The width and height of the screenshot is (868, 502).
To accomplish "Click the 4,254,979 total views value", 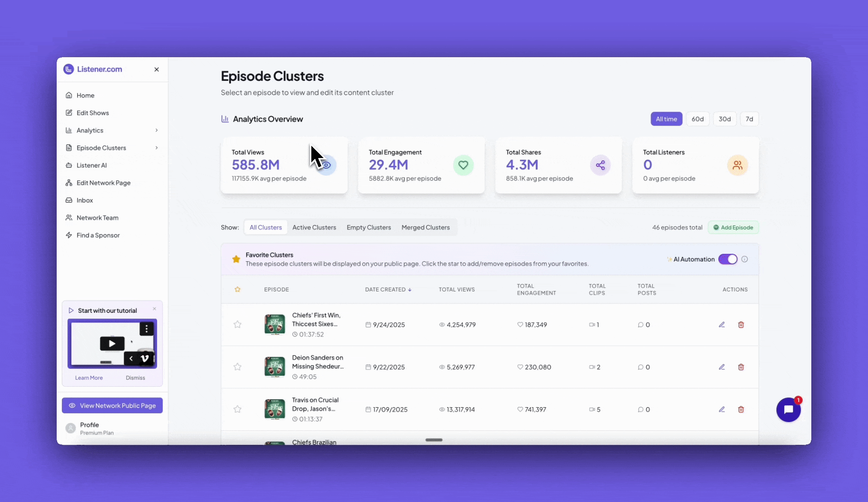I will pos(461,325).
